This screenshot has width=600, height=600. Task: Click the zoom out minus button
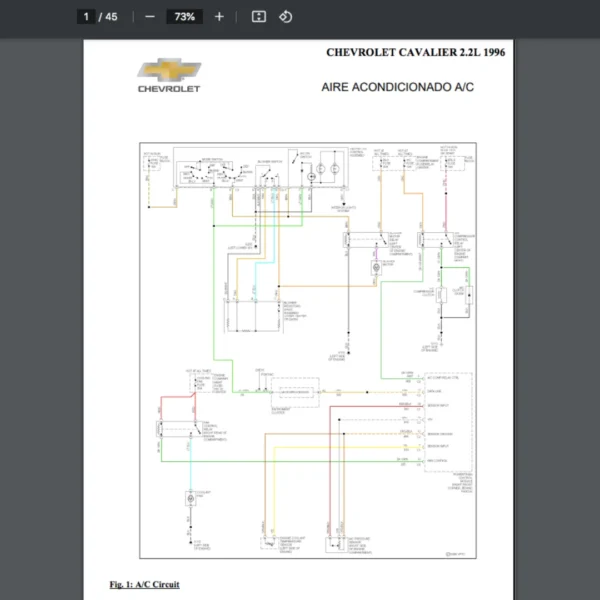(x=150, y=17)
